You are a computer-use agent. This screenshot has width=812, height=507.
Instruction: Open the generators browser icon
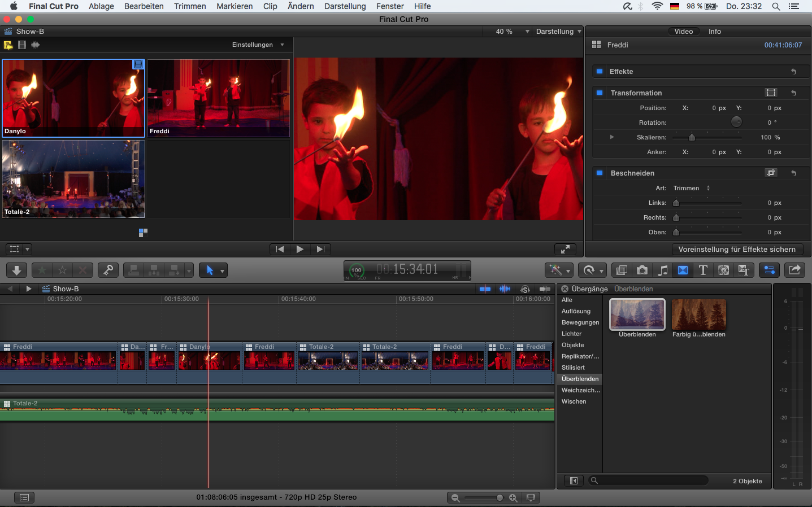click(x=723, y=270)
